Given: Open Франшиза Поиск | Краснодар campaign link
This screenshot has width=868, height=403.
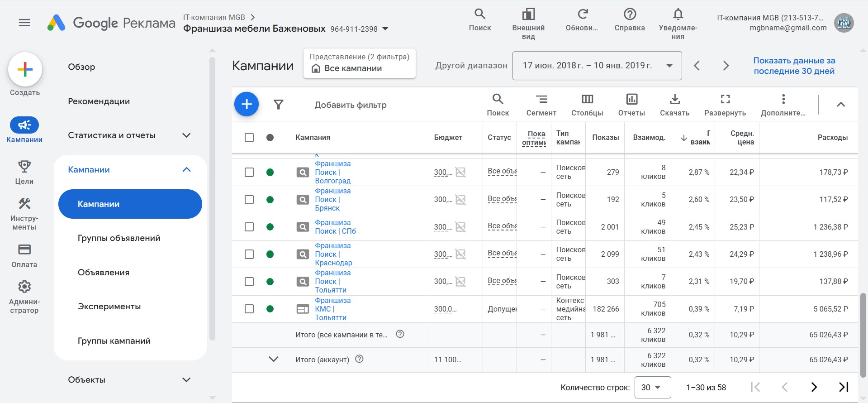Looking at the screenshot, I should 333,254.
